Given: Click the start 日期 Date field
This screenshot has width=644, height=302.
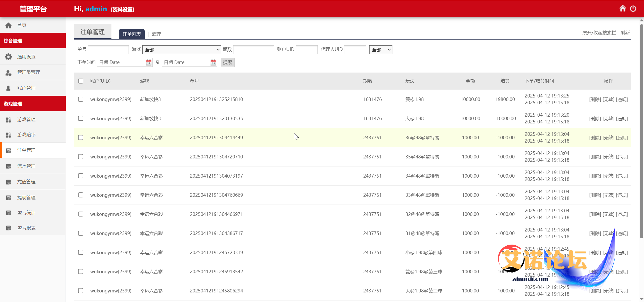Looking at the screenshot, I should (125, 62).
